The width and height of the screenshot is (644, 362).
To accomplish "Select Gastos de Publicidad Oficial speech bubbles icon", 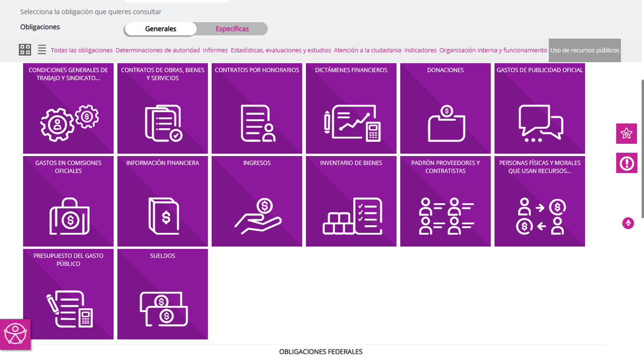I will tap(540, 123).
